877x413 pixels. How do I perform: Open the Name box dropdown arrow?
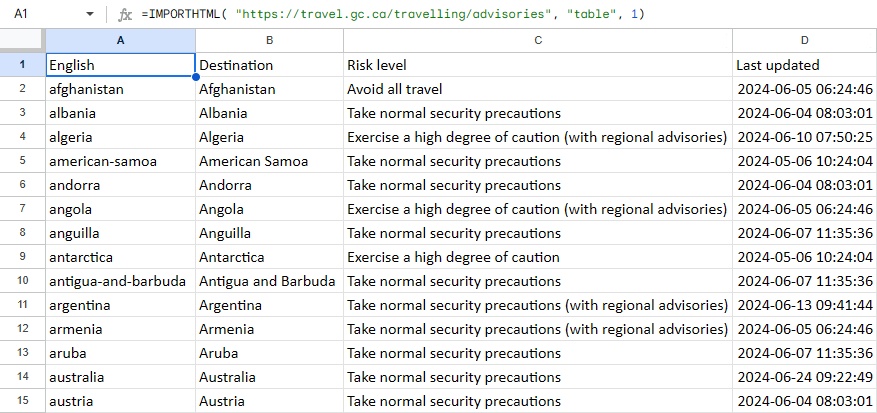(90, 15)
